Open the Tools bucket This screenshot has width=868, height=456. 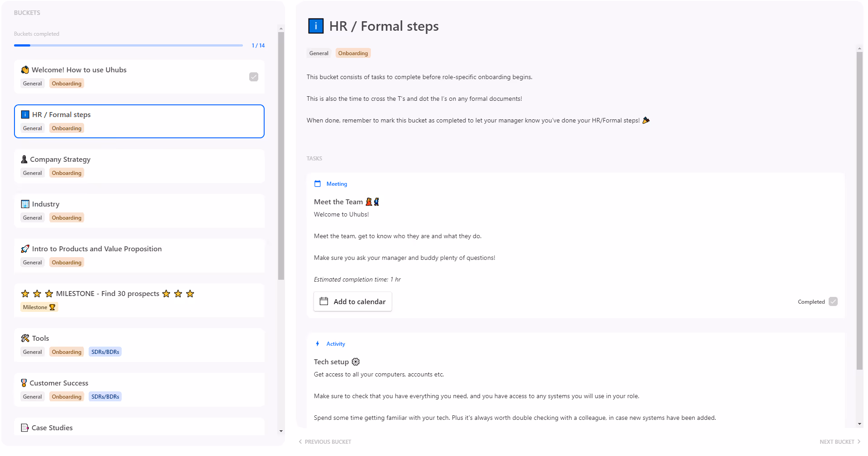[139, 345]
